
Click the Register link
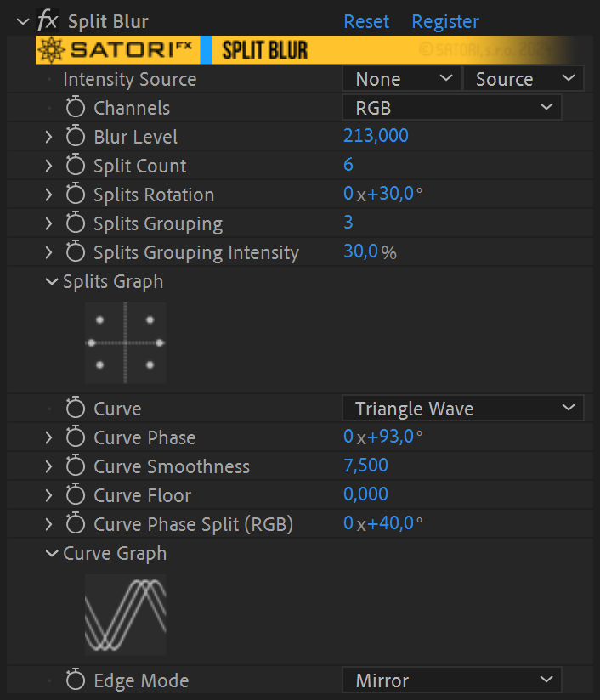[x=445, y=21]
